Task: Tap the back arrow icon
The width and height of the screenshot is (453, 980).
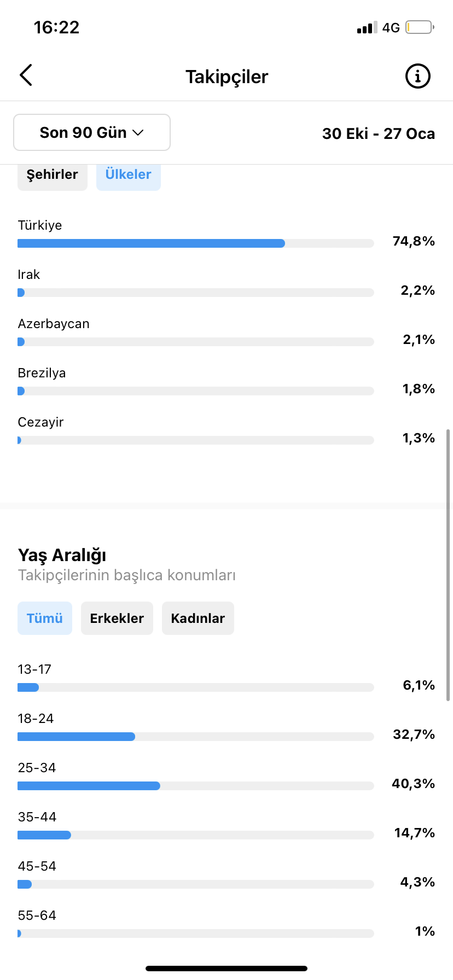Action: tap(26, 75)
